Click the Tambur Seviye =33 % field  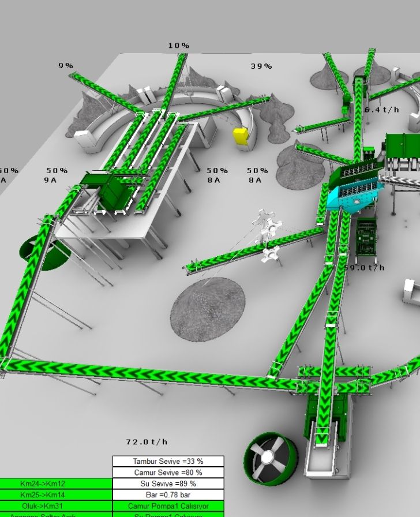click(168, 461)
